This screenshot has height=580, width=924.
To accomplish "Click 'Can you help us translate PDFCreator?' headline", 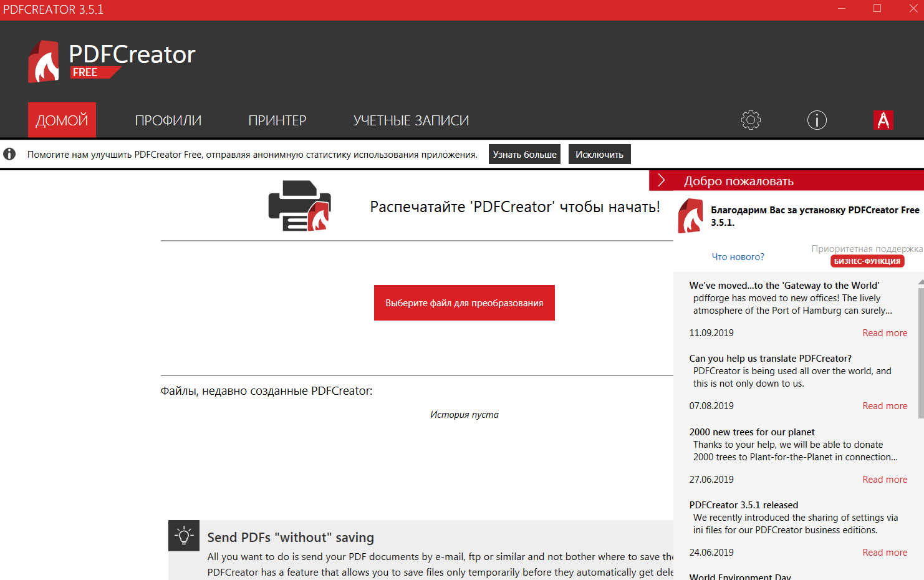I will click(770, 359).
